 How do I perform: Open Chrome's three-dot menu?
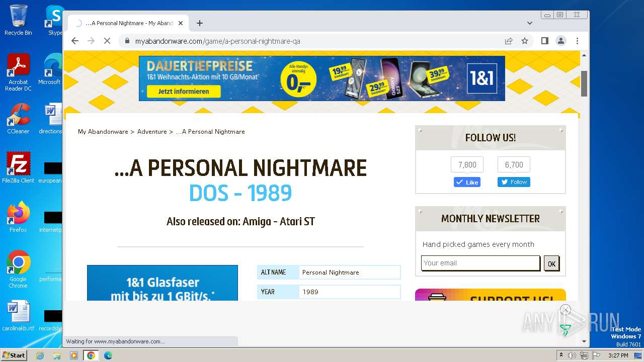pos(577,41)
